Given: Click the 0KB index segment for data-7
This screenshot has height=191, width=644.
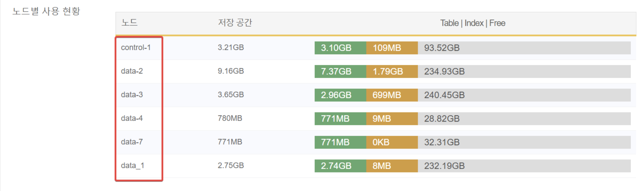Looking at the screenshot, I should coord(392,142).
